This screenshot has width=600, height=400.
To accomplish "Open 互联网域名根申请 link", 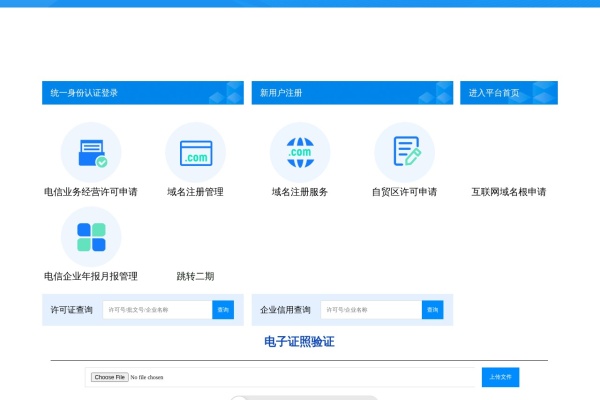I will pyautogui.click(x=509, y=192).
